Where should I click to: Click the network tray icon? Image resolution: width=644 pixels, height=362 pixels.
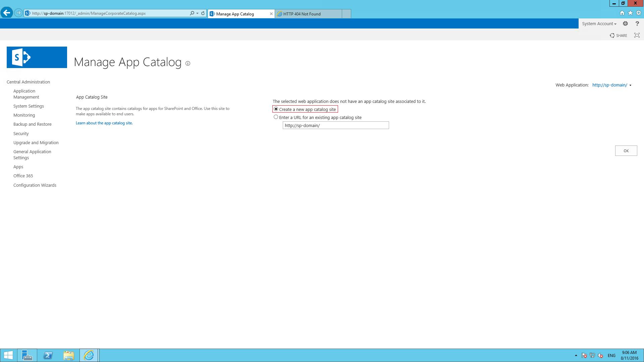point(592,355)
